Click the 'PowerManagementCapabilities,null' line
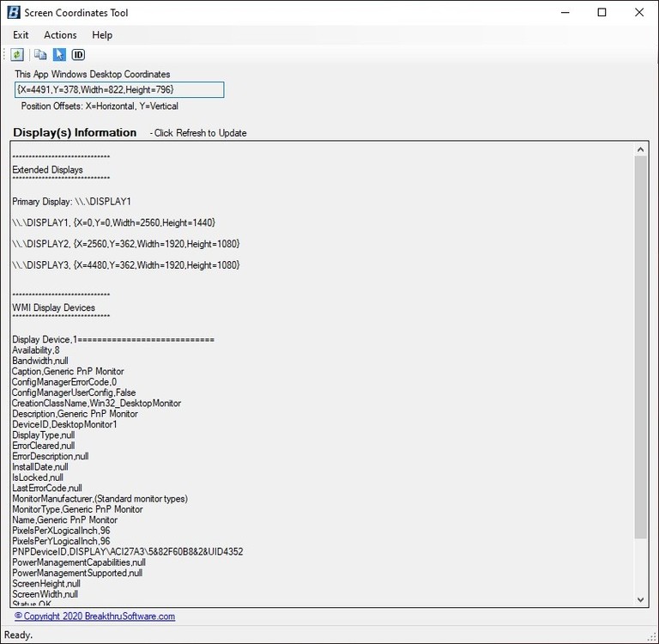Viewport: 659px width, 644px height. (x=79, y=562)
